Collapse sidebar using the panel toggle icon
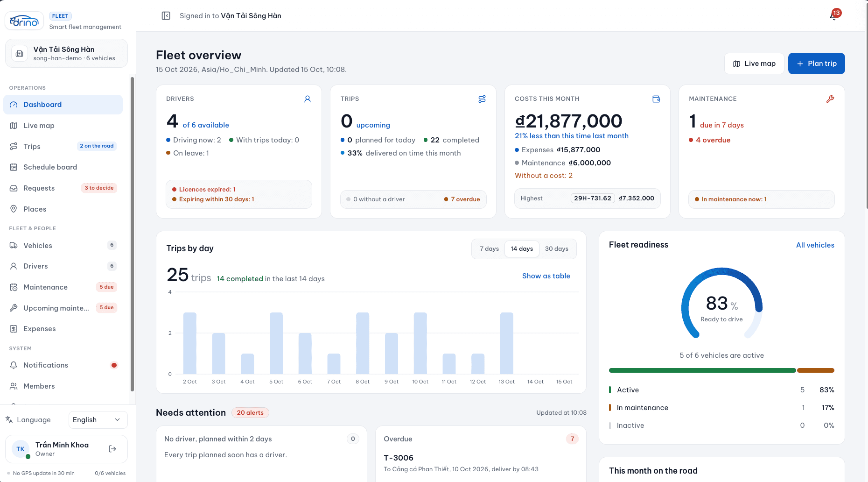Screen dimensions: 868x482 coord(166,16)
